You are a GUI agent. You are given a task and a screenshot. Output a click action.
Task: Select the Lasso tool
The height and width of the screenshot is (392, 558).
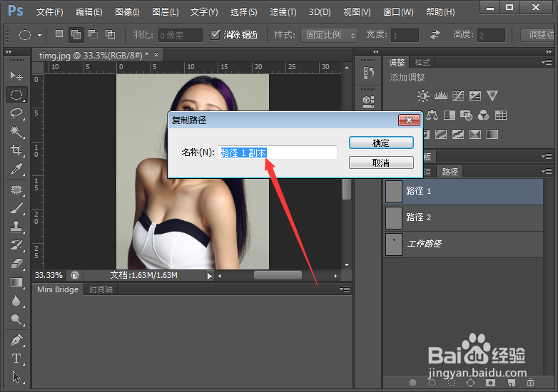pos(16,113)
